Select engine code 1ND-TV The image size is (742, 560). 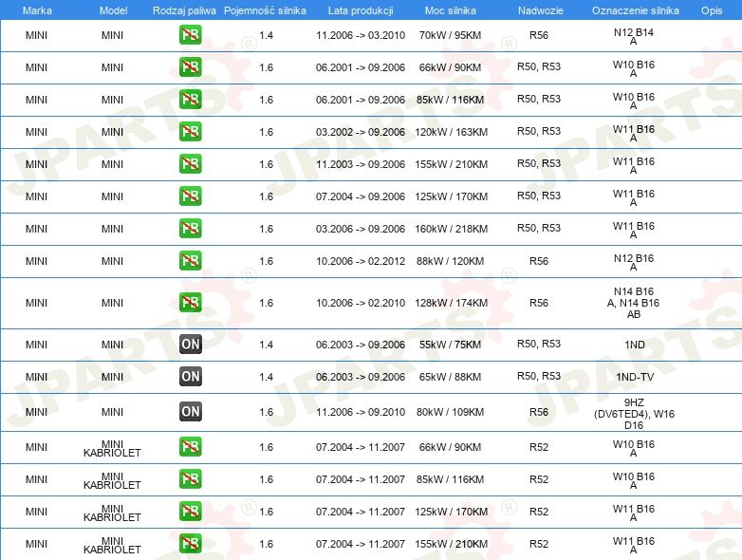click(x=635, y=377)
